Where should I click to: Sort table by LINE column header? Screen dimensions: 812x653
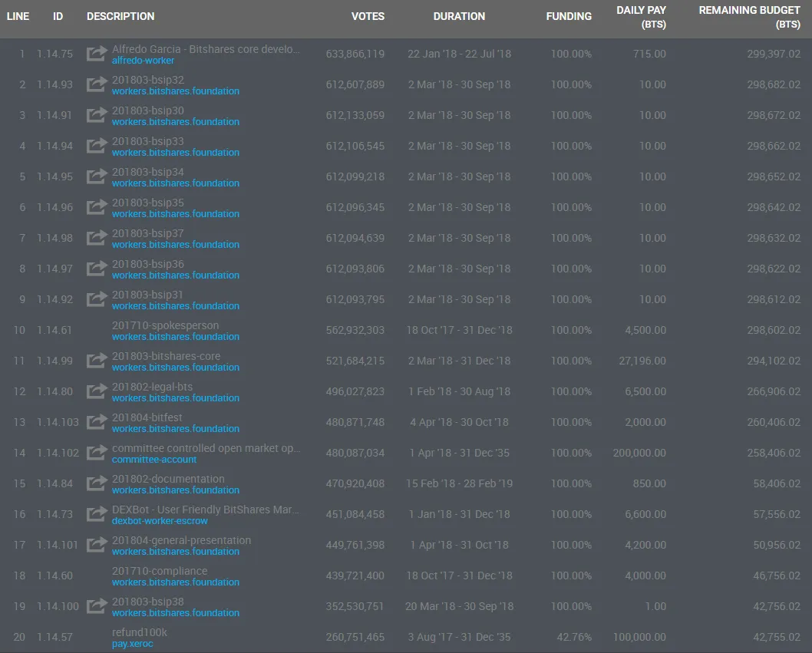[18, 17]
